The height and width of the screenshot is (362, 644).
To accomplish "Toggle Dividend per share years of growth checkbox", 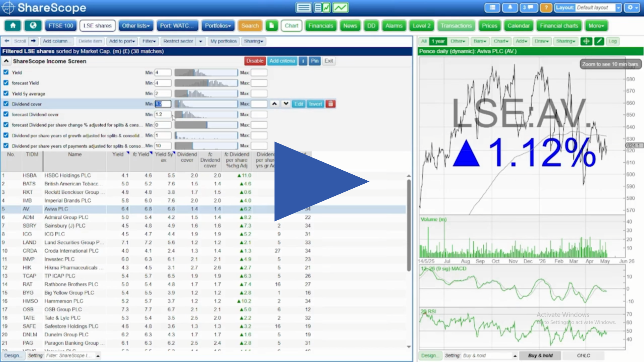I will [6, 135].
